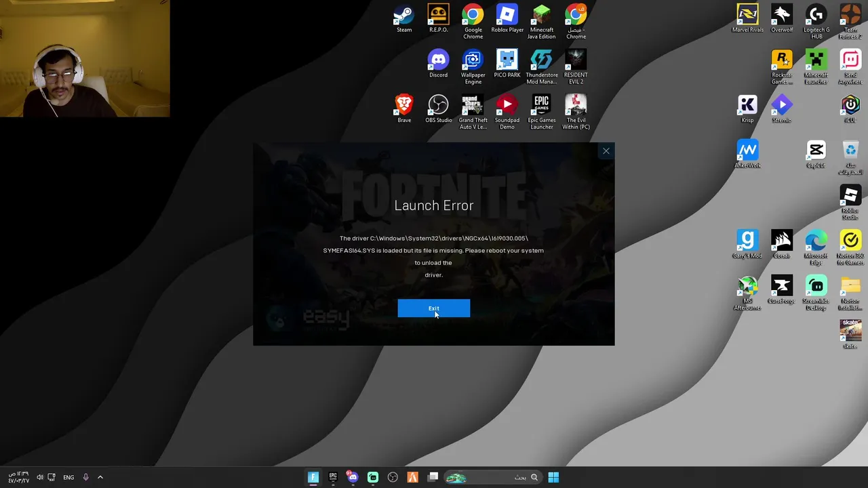The image size is (868, 488).
Task: Open the Discord desktop shortcut
Action: pyautogui.click(x=438, y=64)
